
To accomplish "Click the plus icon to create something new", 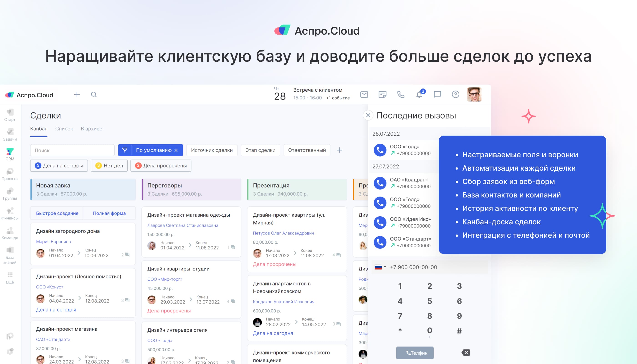I will (x=77, y=94).
